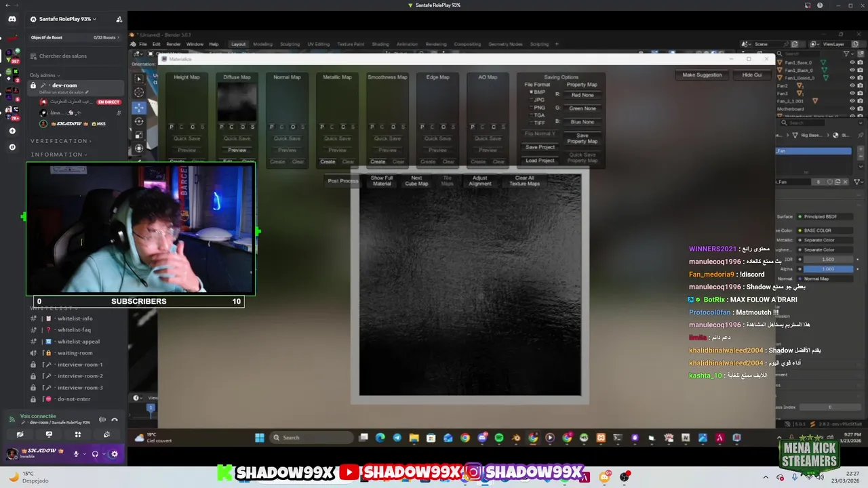The width and height of the screenshot is (868, 488).
Task: Click invite members icon beside server name
Action: coord(119,19)
